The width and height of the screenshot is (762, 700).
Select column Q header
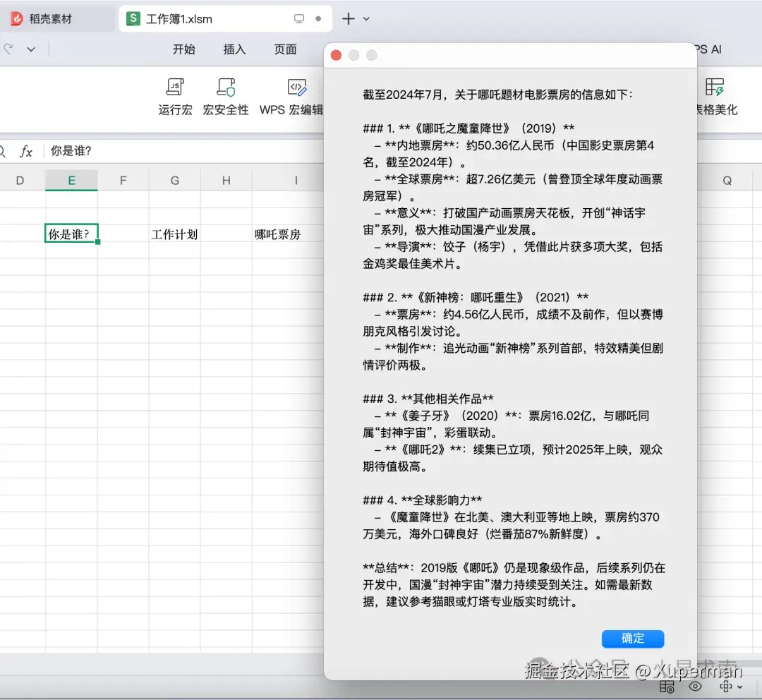coord(727,181)
